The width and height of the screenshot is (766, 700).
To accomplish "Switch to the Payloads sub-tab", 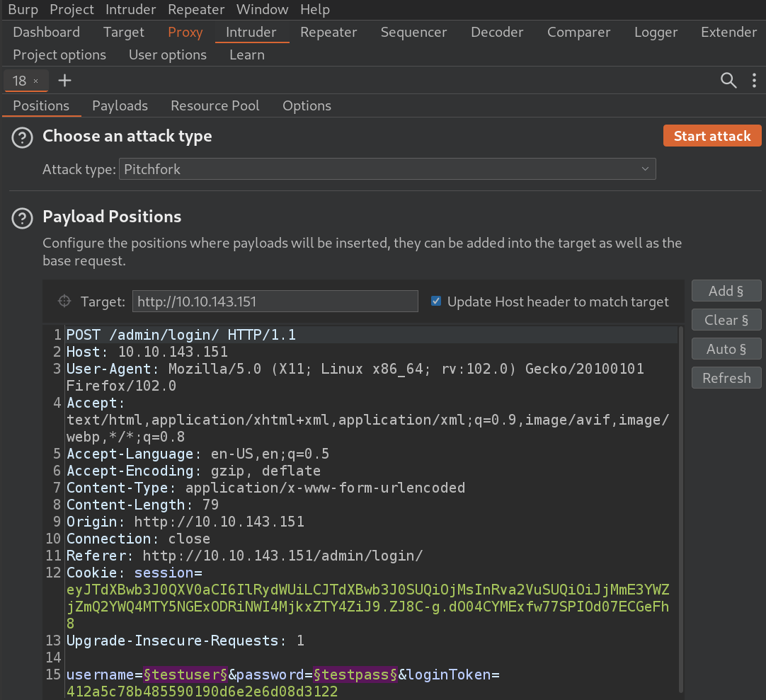I will 120,106.
